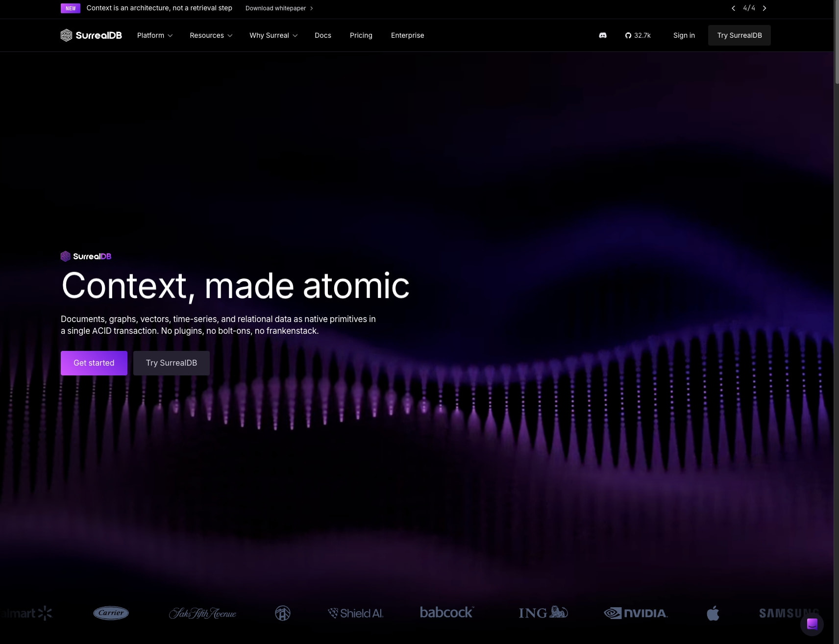Click the NVIDIA logo
This screenshot has width=839, height=644.
coord(636,613)
